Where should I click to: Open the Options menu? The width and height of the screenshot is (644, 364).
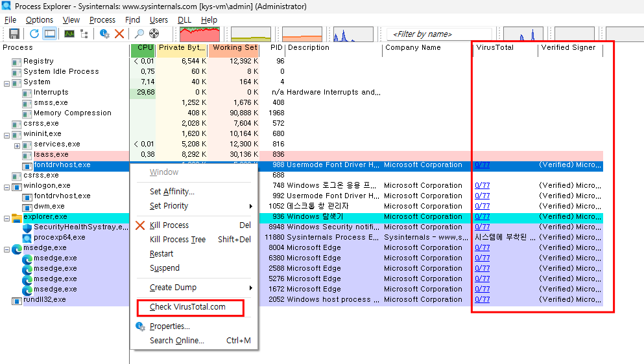pos(40,19)
